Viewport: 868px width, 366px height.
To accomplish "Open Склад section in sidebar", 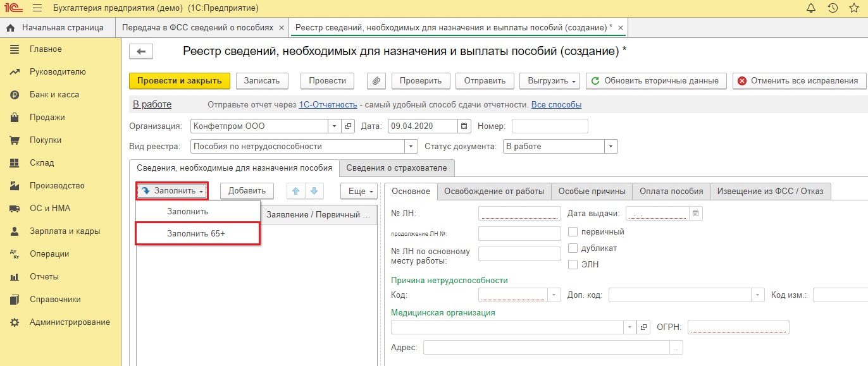I will coord(42,163).
